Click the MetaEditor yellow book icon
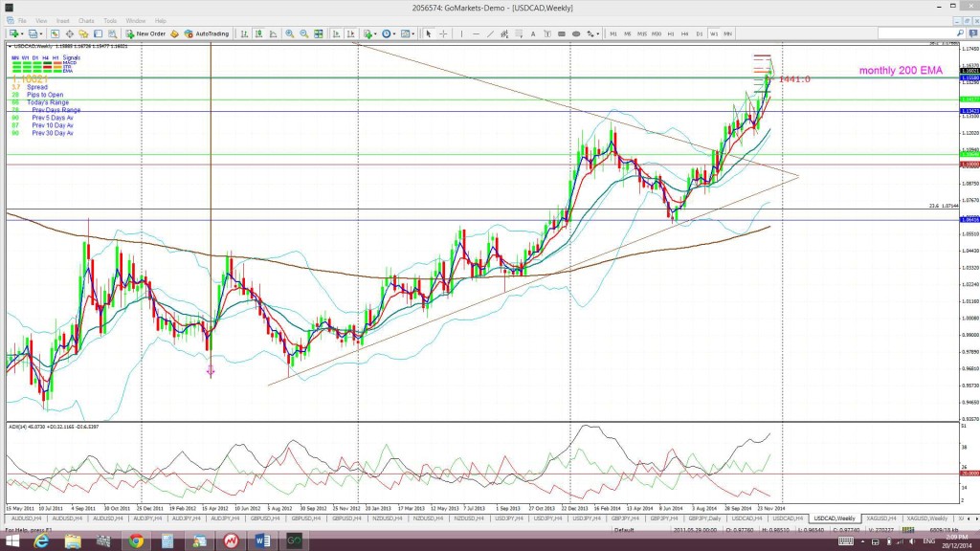Viewport: 980px width, 551px height. coord(175,33)
